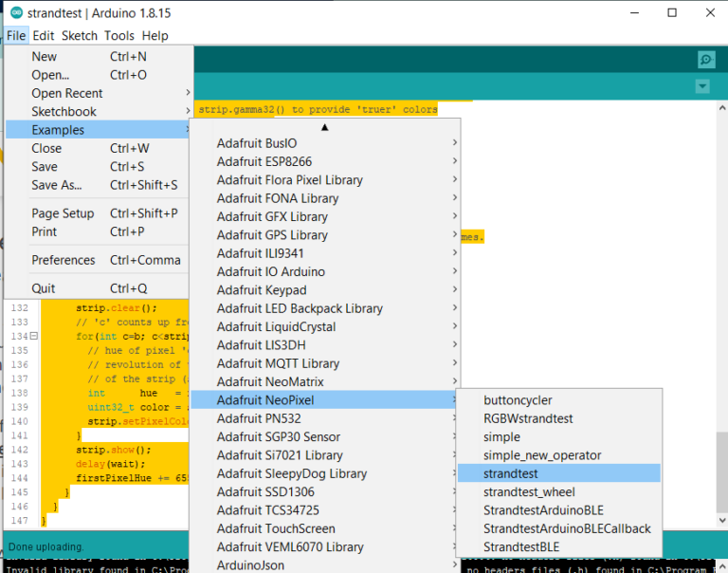Click the editor vertical scrollbar thumb
The width and height of the screenshot is (728, 573).
[x=722, y=471]
